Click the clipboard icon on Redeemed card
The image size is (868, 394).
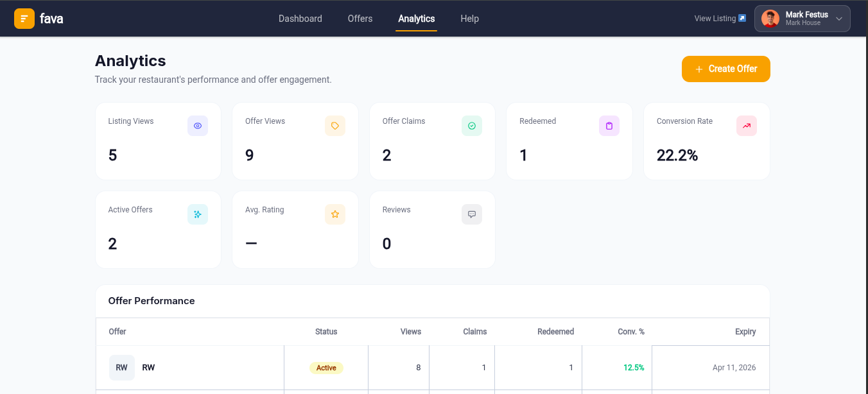tap(609, 126)
